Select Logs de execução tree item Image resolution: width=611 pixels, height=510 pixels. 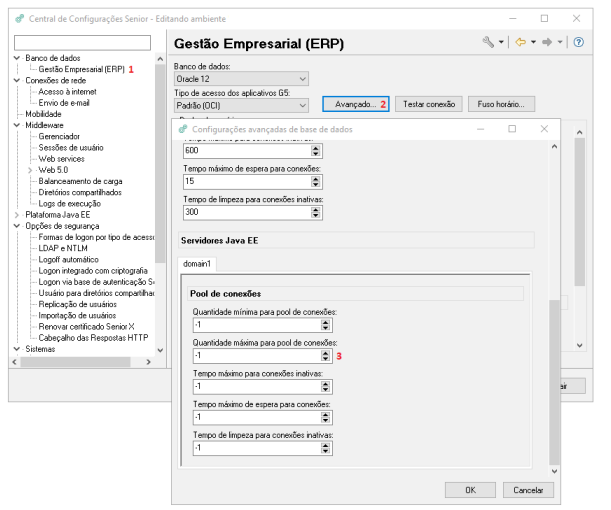tap(69, 204)
